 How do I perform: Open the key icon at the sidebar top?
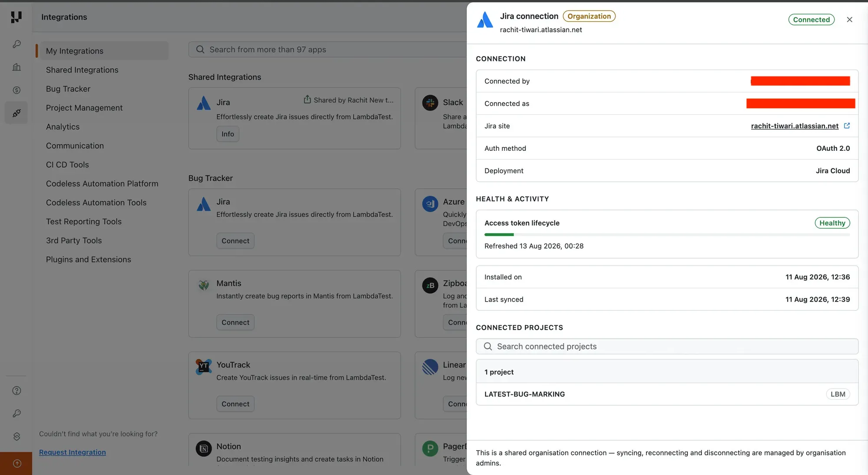click(17, 44)
